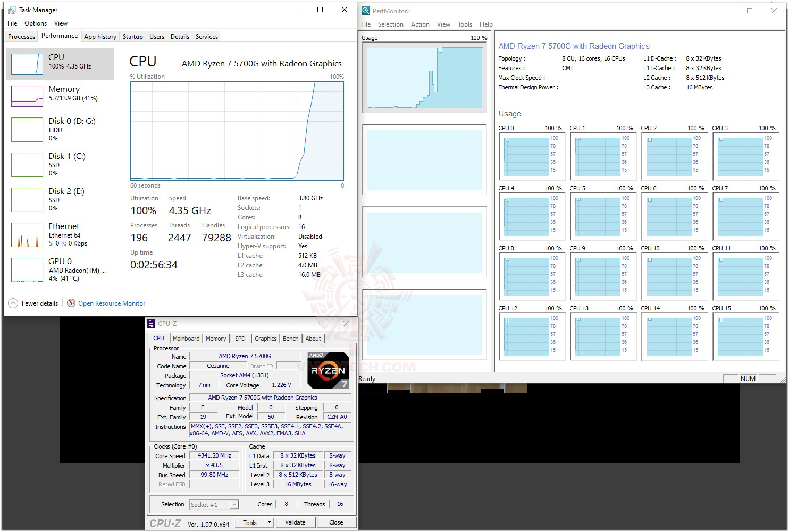Click the Usage graph panel in PerfMonitor2

(x=424, y=77)
